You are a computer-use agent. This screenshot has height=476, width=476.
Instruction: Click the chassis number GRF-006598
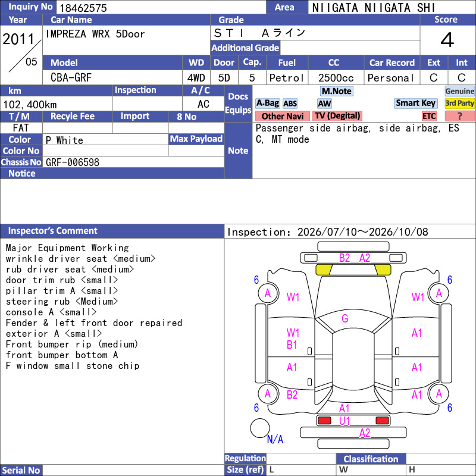coord(73,162)
